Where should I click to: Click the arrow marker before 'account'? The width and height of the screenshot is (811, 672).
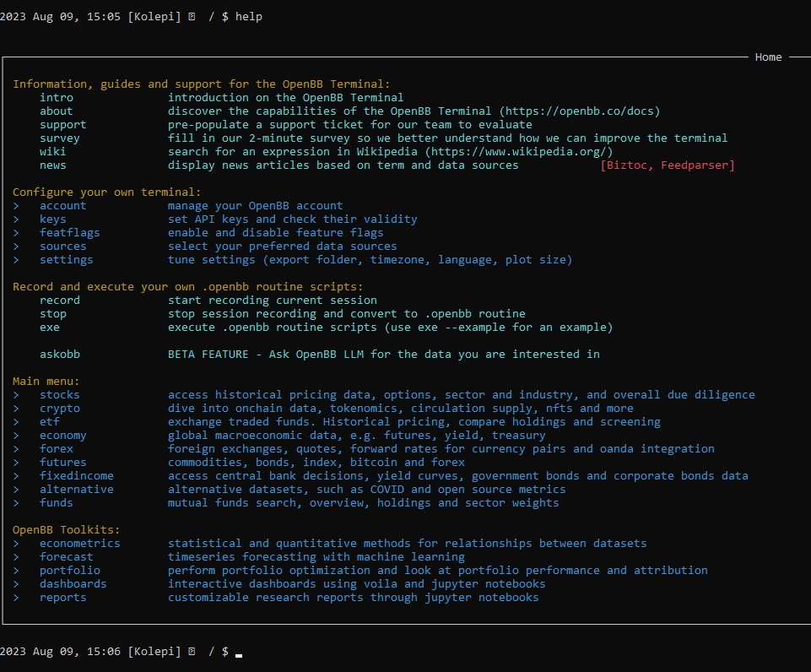pos(16,205)
